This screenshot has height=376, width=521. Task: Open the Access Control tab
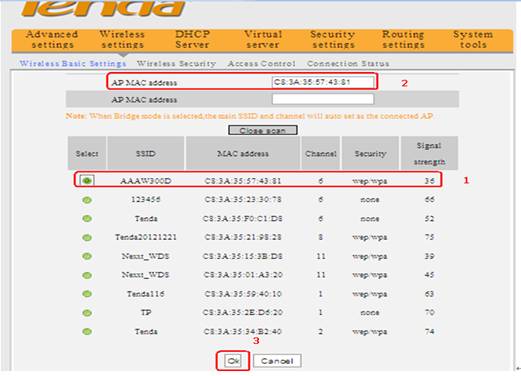[262, 63]
